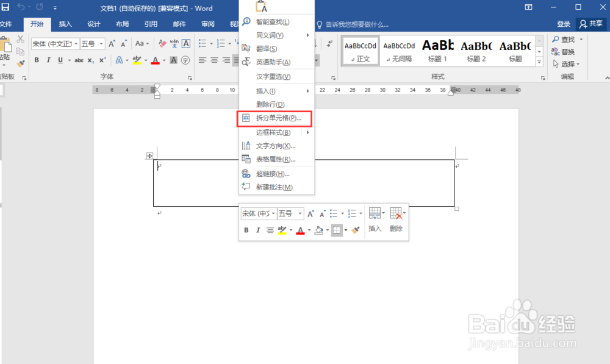The width and height of the screenshot is (610, 364).
Task: Expand the styles gallery more arrow
Action: (539, 62)
